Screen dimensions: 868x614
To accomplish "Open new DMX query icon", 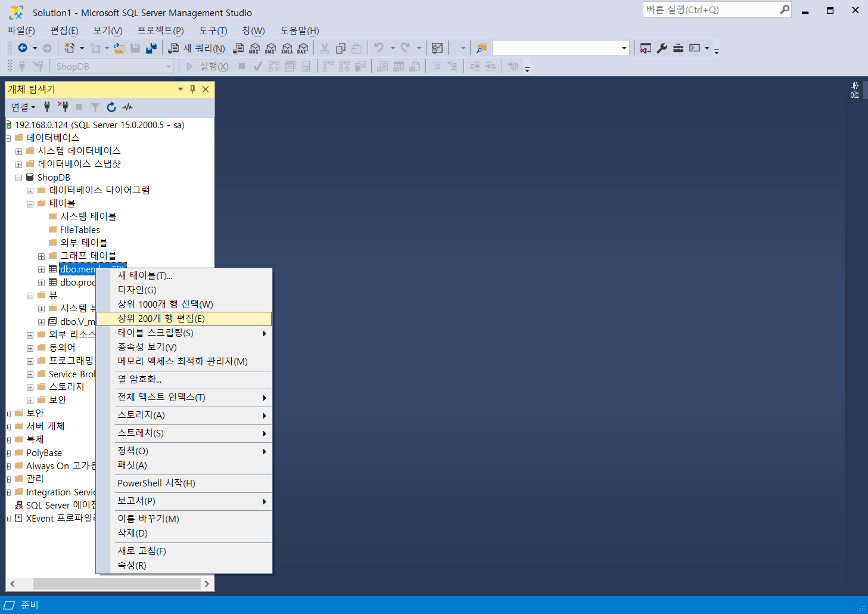I will (x=270, y=48).
